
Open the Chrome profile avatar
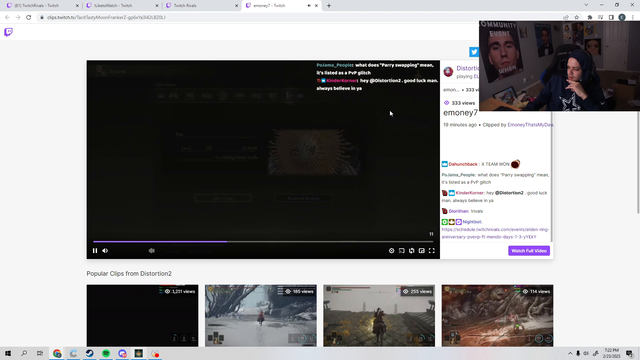pos(622,18)
